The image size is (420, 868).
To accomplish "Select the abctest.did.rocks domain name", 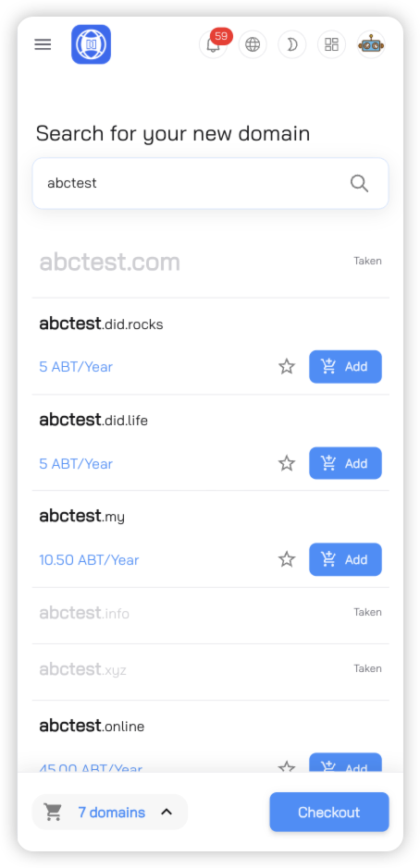I will (102, 324).
